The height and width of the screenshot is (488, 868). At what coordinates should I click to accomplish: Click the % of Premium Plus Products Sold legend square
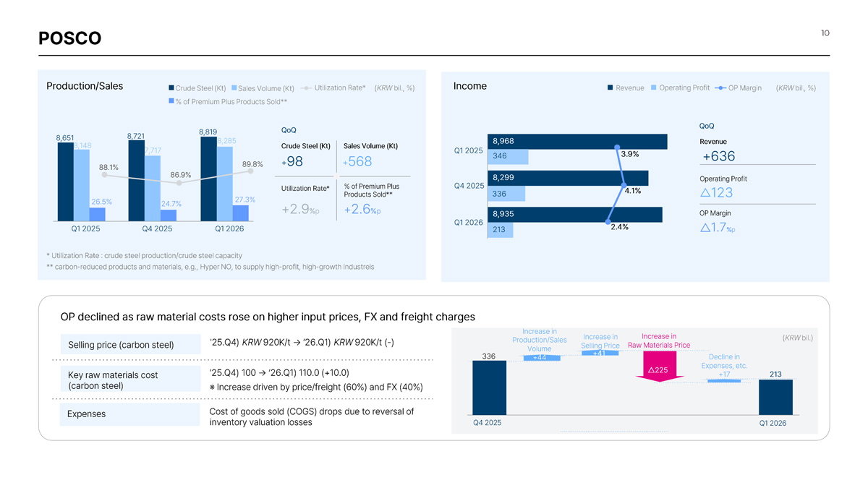click(171, 100)
